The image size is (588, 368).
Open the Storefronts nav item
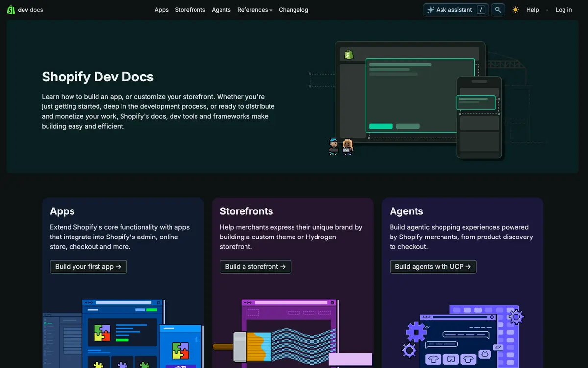click(190, 10)
